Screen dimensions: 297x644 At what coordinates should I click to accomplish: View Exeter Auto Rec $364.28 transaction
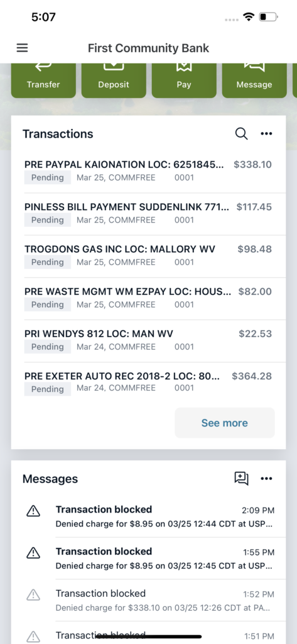tap(148, 383)
